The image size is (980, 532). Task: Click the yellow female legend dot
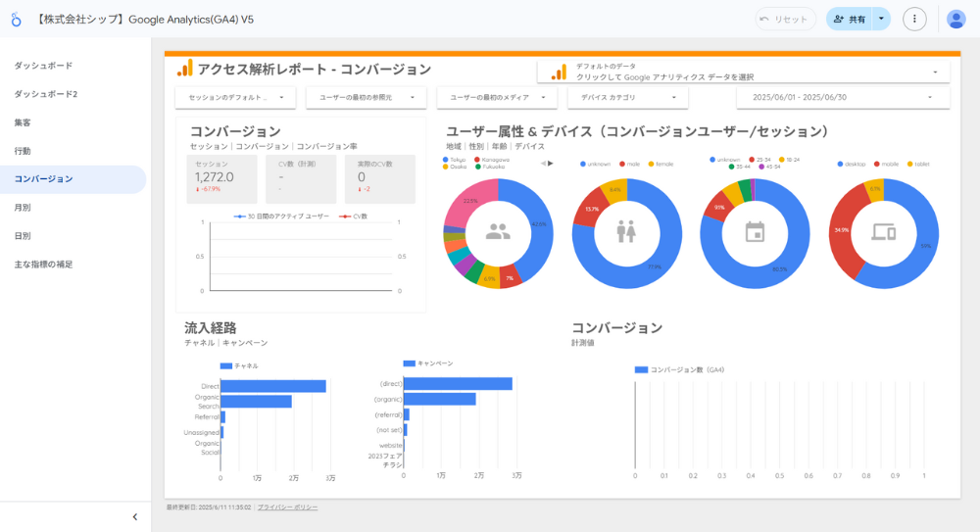pyautogui.click(x=652, y=164)
